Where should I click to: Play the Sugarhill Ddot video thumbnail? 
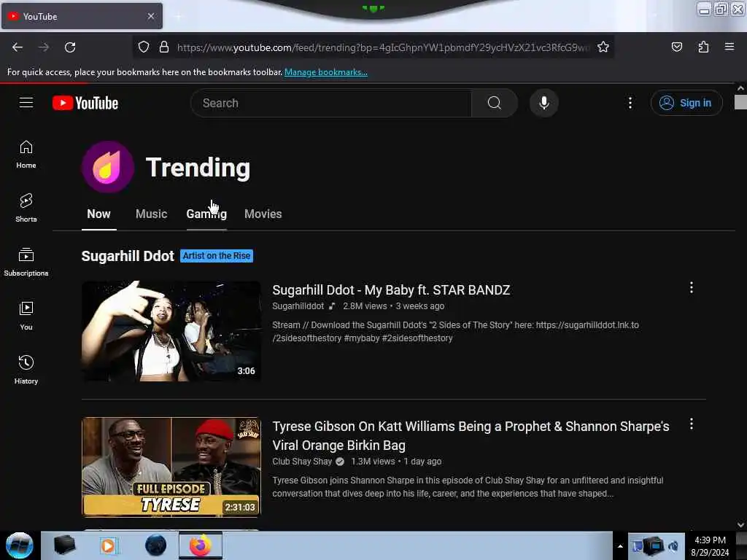(x=171, y=331)
